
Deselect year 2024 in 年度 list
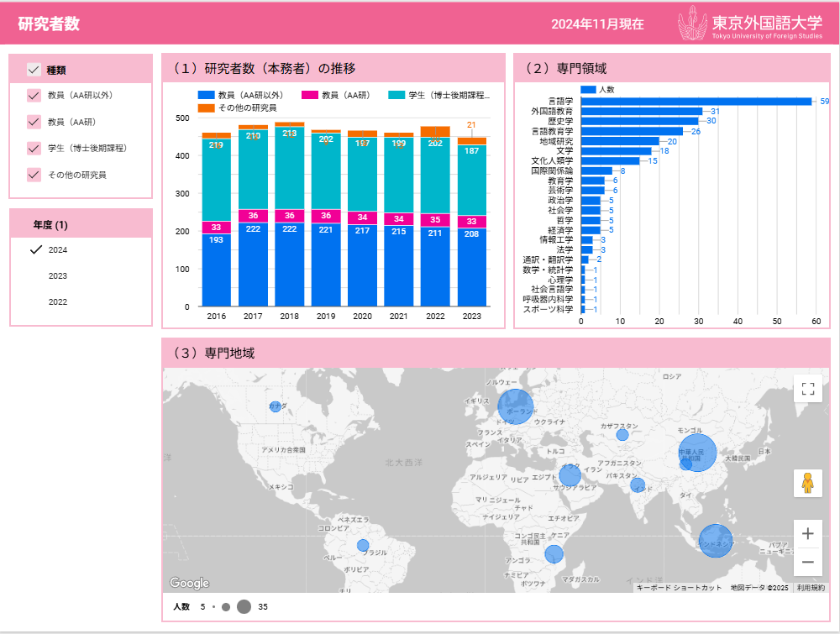point(58,250)
